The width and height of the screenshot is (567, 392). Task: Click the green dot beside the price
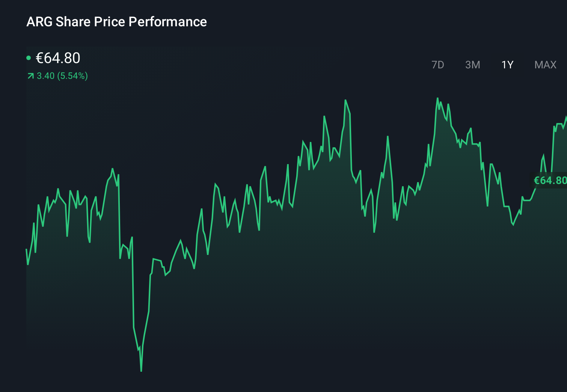[29, 58]
